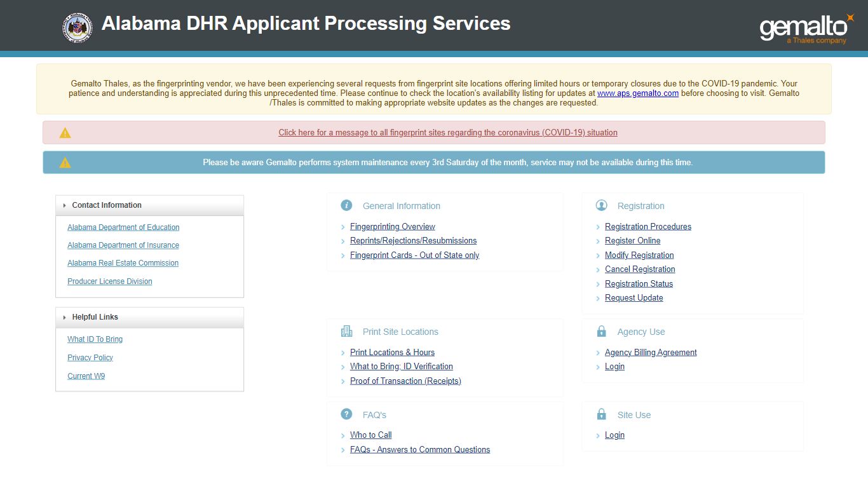Viewport: 868px width, 488px height.
Task: Click the system maintenance notice text
Action: 448,163
